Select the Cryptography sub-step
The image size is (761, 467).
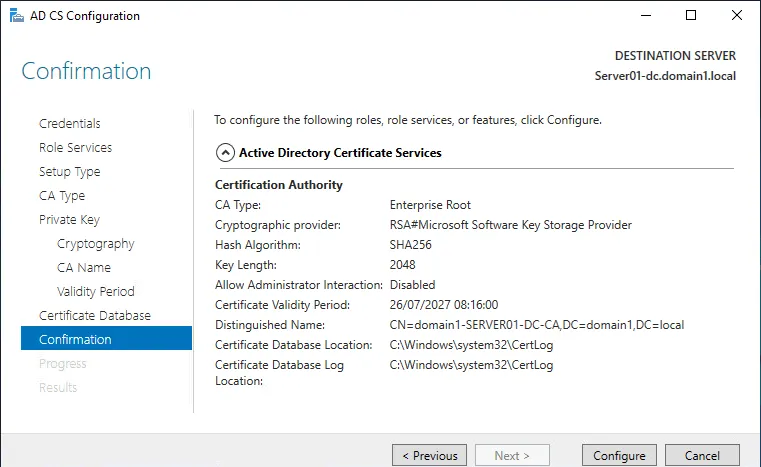pyautogui.click(x=95, y=244)
